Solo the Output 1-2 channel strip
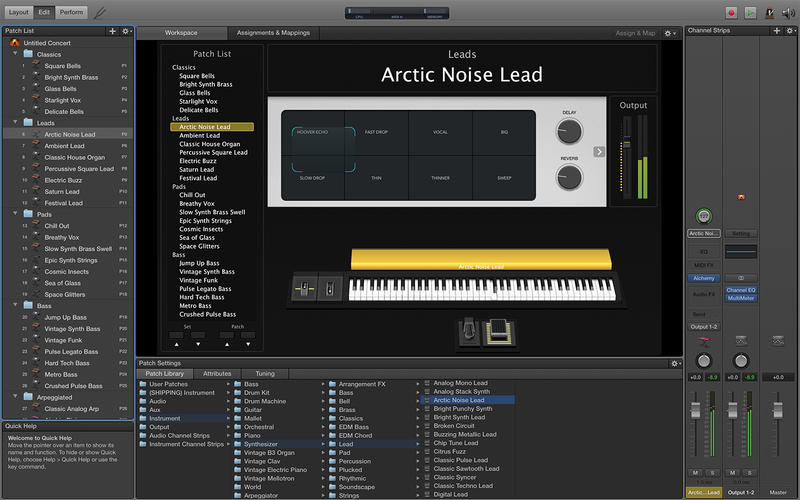 coord(749,472)
